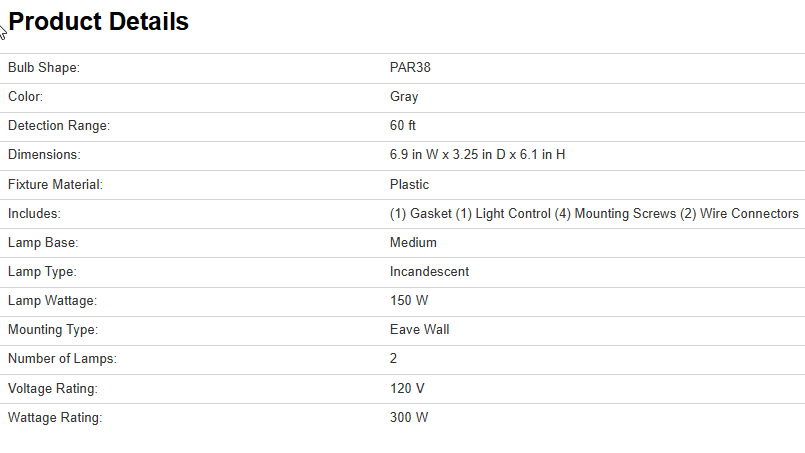Click the Number of Lamps label
The height and width of the screenshot is (453, 805).
coord(59,358)
